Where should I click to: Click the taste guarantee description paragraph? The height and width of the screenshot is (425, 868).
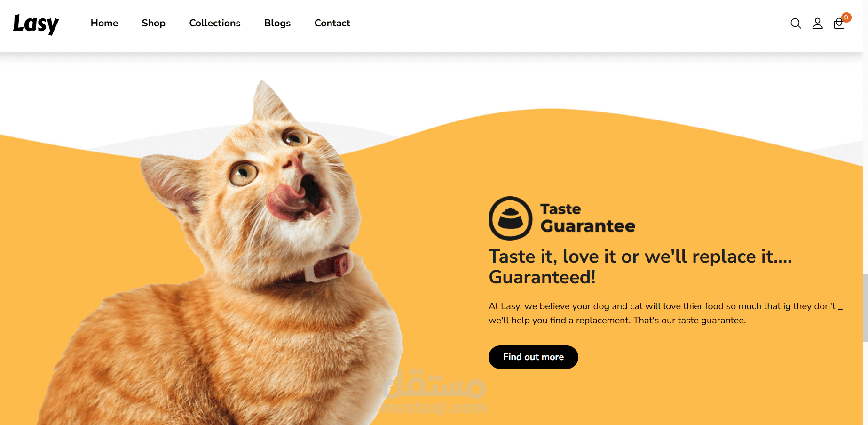coord(665,313)
